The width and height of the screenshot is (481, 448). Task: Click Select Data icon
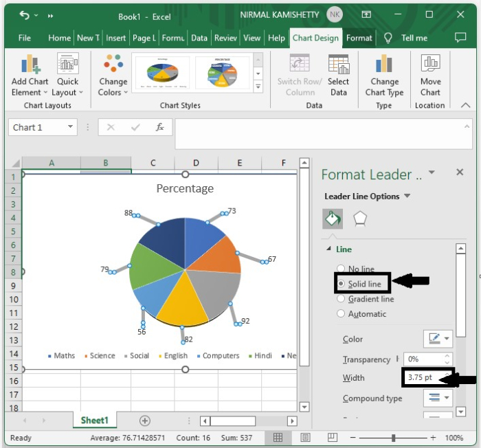point(338,65)
